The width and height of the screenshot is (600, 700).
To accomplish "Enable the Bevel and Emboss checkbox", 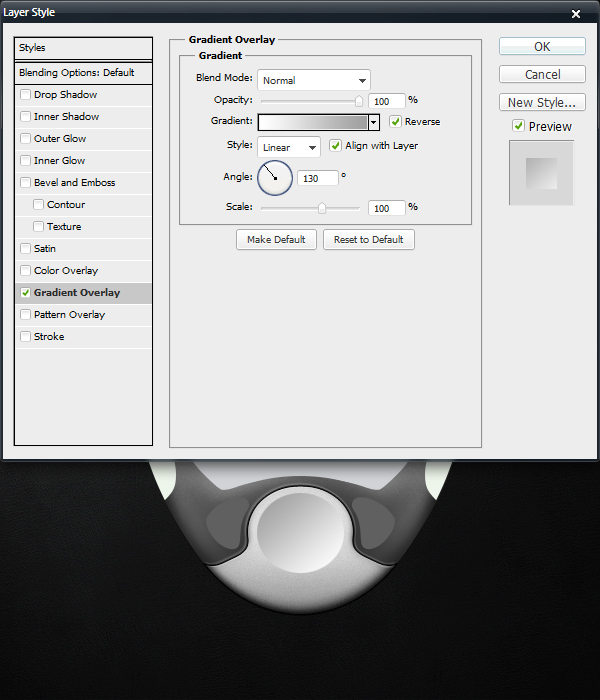I will 25,182.
